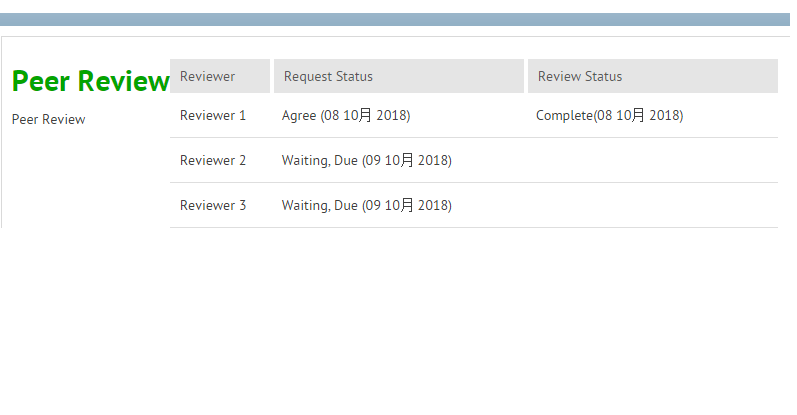Open the Reviewer 2 row label
The height and width of the screenshot is (415, 797).
(213, 160)
